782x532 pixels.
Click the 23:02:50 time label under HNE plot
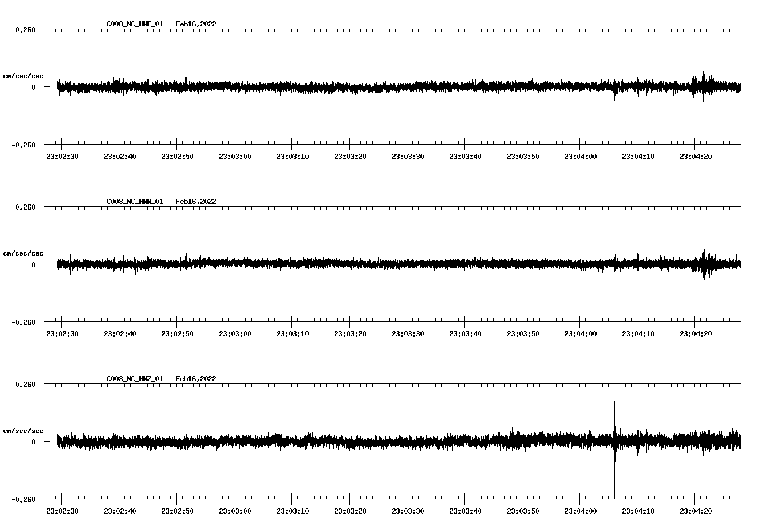(177, 157)
